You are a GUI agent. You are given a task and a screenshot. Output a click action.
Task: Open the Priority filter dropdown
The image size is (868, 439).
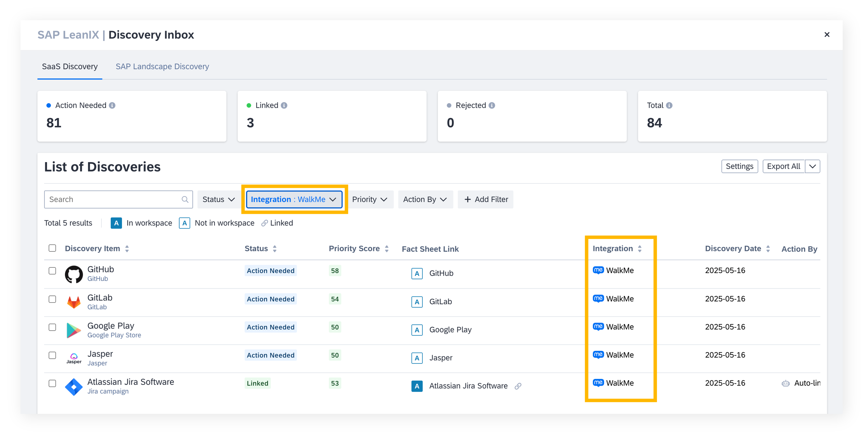[370, 199]
